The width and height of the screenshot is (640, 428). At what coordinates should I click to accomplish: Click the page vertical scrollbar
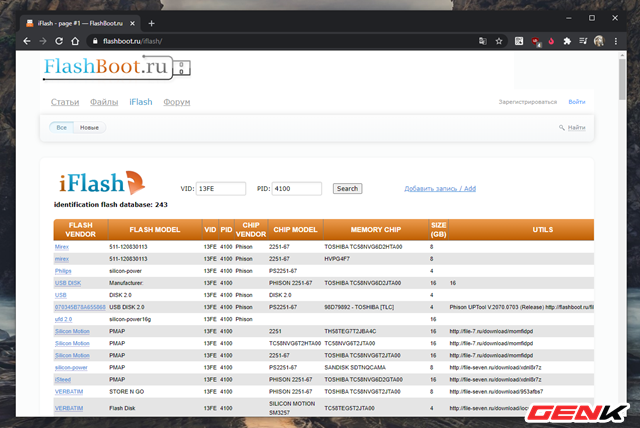[622, 80]
